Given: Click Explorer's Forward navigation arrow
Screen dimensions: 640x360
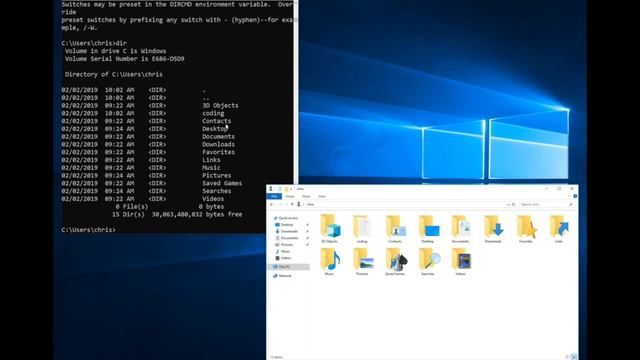Looking at the screenshot, I should click(280, 204).
